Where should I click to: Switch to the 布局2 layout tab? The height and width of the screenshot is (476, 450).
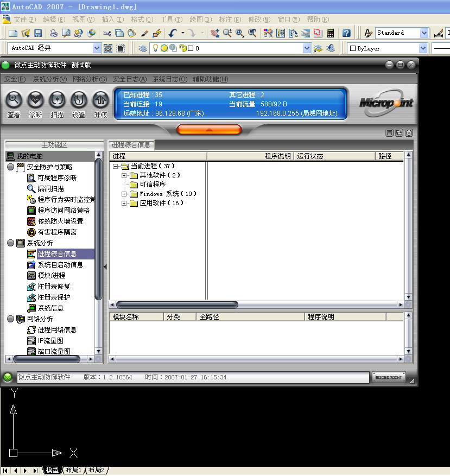pos(97,470)
